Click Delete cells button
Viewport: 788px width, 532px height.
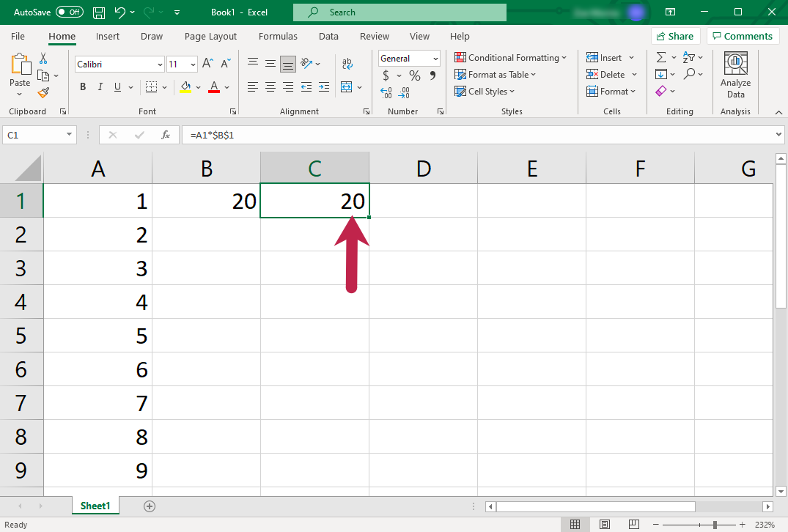(605, 74)
